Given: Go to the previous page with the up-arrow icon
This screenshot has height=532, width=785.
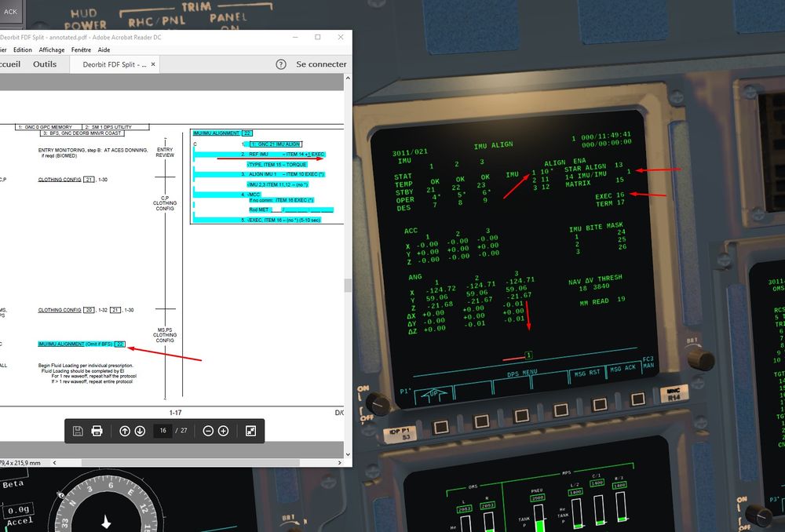Looking at the screenshot, I should coord(125,431).
